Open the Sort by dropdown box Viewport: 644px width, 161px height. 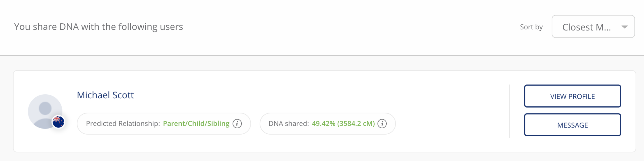[x=593, y=27]
